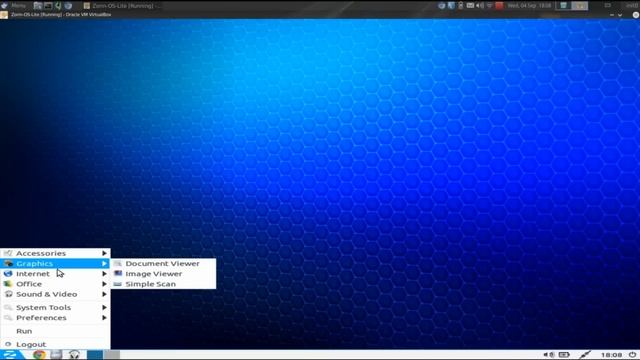The image size is (640, 360).
Task: Click the Image Viewer icon
Action: [x=118, y=274]
